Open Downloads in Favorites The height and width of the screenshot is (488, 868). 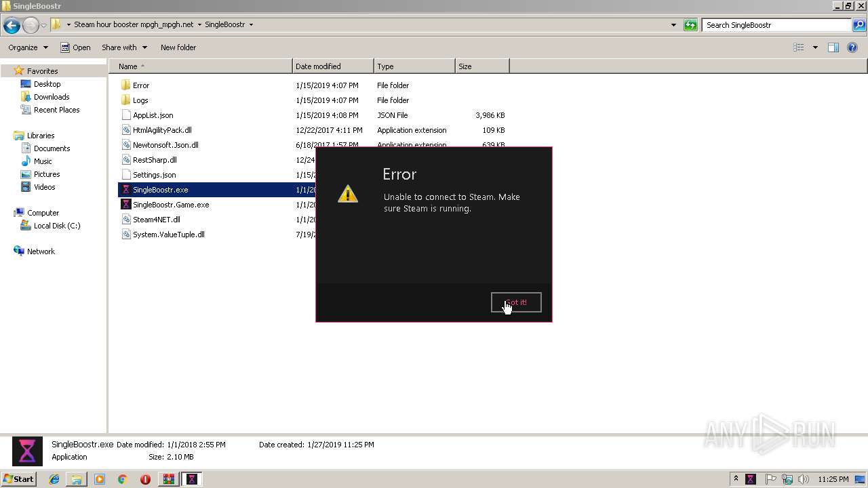point(52,97)
